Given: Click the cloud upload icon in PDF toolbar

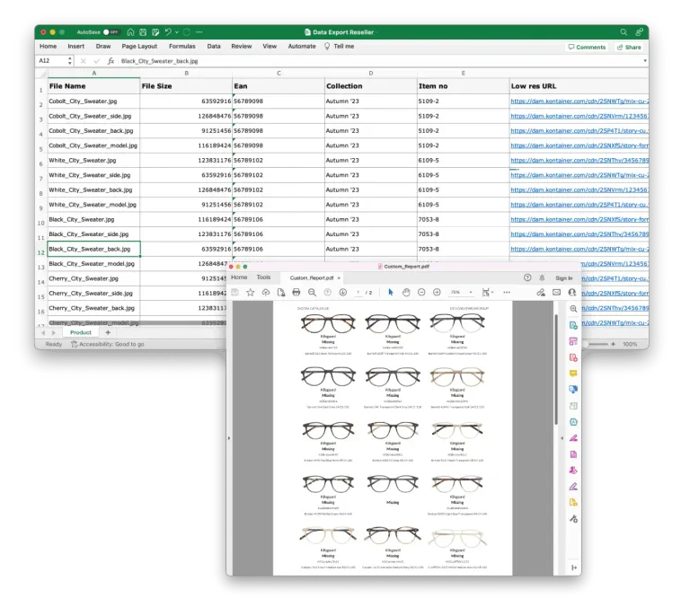Looking at the screenshot, I should [x=265, y=293].
